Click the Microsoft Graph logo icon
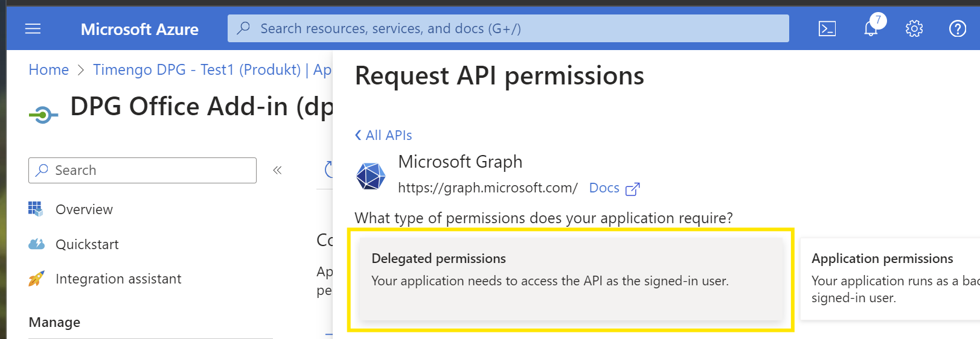 click(x=370, y=176)
